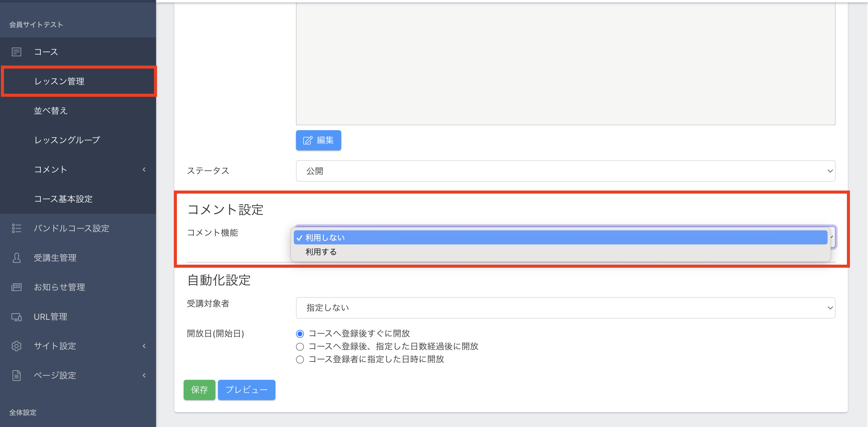Screen dimensions: 868x427
Task: Open レッスングループ in sidebar
Action: point(67,140)
